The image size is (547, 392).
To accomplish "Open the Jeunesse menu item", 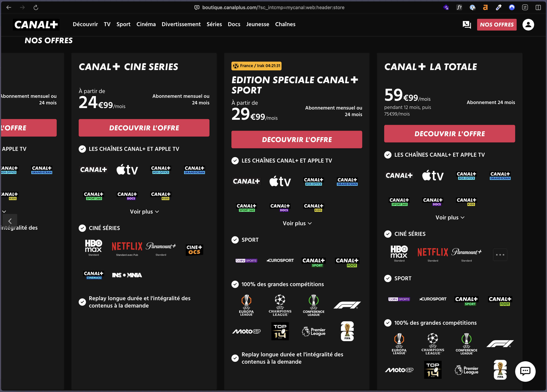I will (x=258, y=24).
